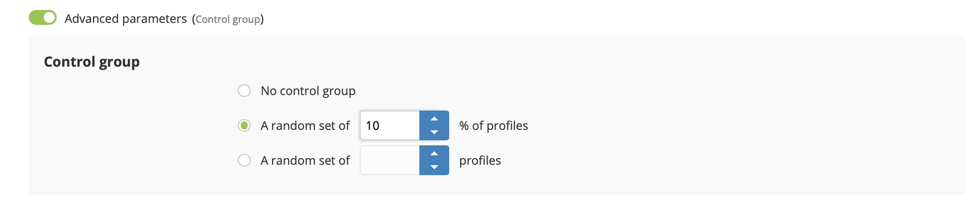The image size is (980, 210).
Task: Click the percentage input field showing 10
Action: click(390, 125)
